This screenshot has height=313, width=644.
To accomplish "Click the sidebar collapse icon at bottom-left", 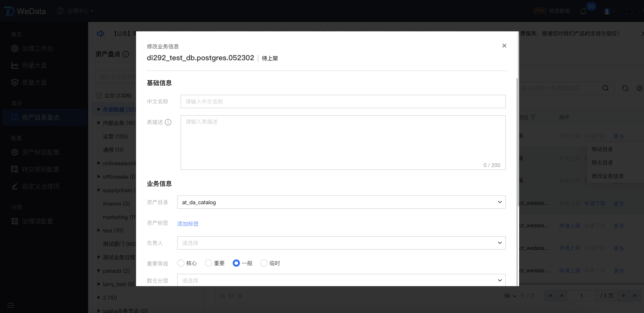I will [10, 305].
